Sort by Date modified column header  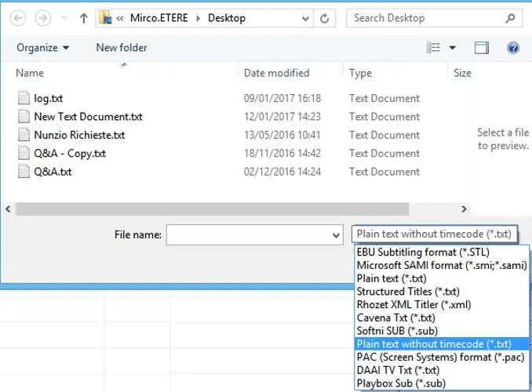[x=275, y=73]
